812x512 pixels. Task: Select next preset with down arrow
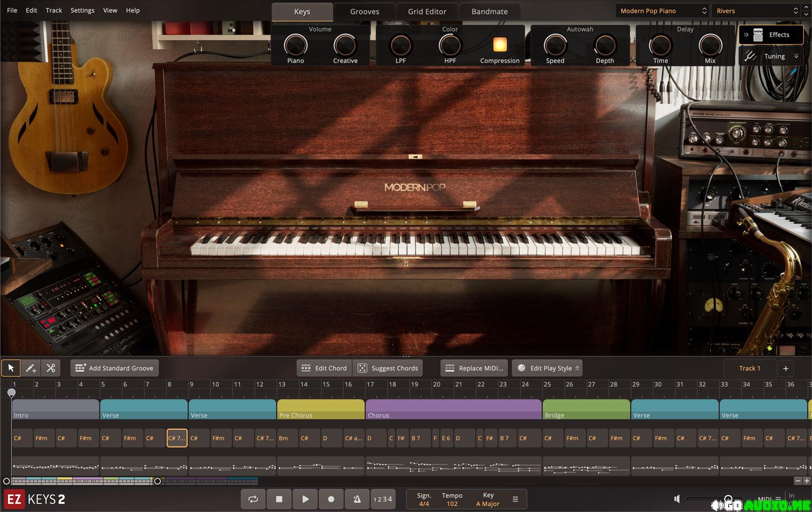[806, 15]
